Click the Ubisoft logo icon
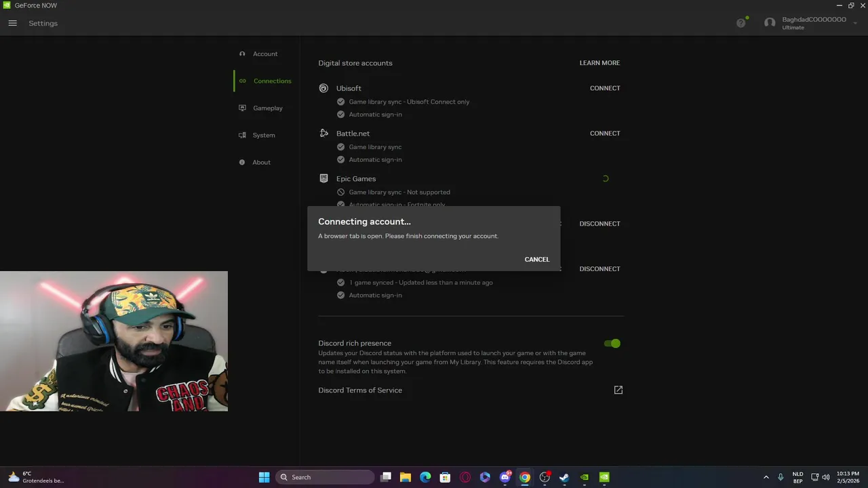 (323, 88)
